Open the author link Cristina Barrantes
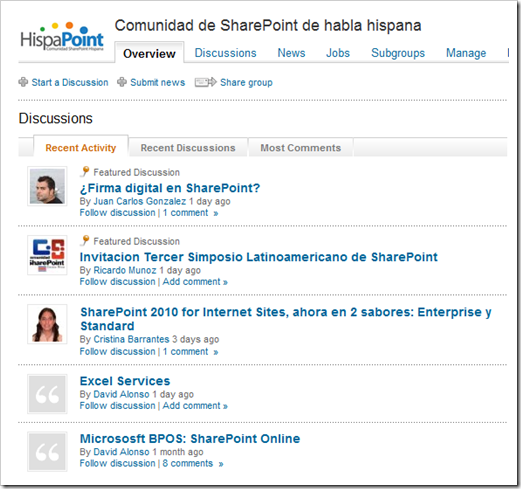This screenshot has width=521, height=489. (x=131, y=339)
